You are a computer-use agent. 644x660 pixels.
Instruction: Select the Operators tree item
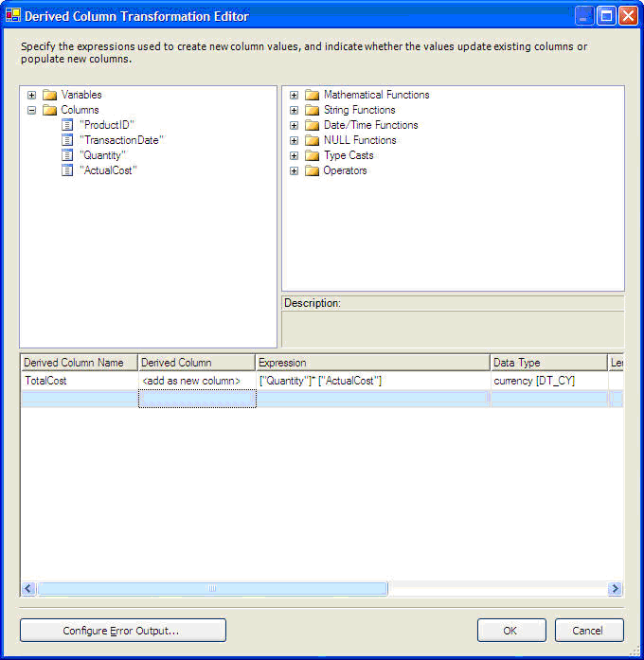click(x=345, y=170)
